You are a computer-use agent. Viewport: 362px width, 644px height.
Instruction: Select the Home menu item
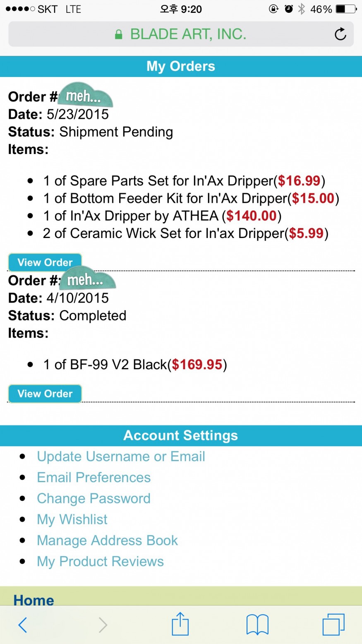pyautogui.click(x=34, y=600)
